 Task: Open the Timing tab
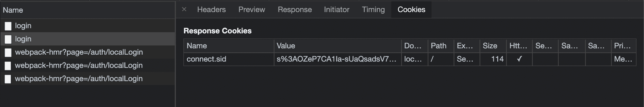click(373, 9)
